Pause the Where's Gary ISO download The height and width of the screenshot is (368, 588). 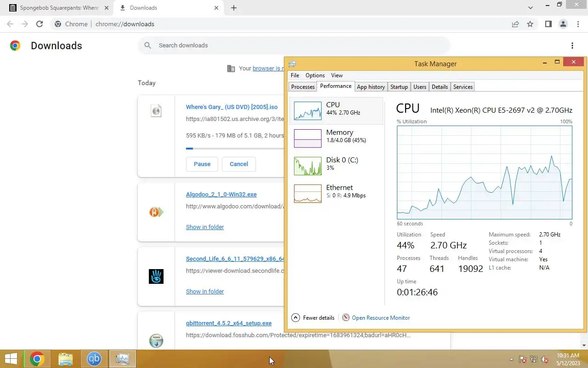pos(202,164)
